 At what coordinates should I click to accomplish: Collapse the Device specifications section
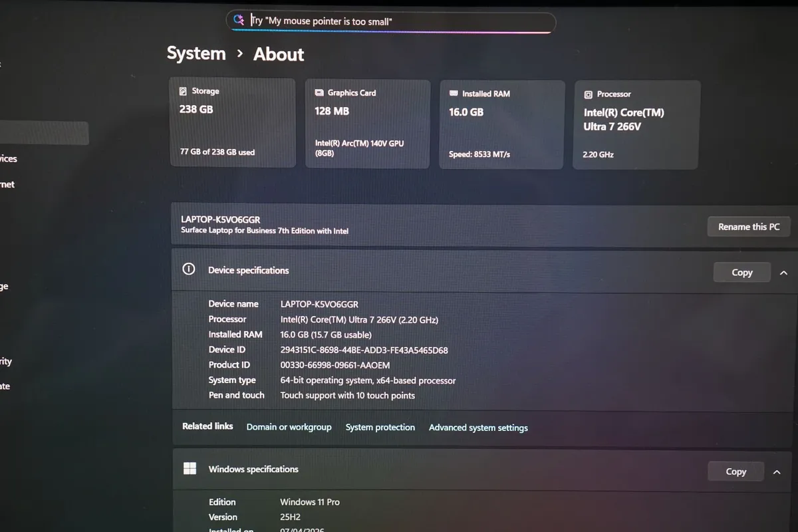point(783,273)
